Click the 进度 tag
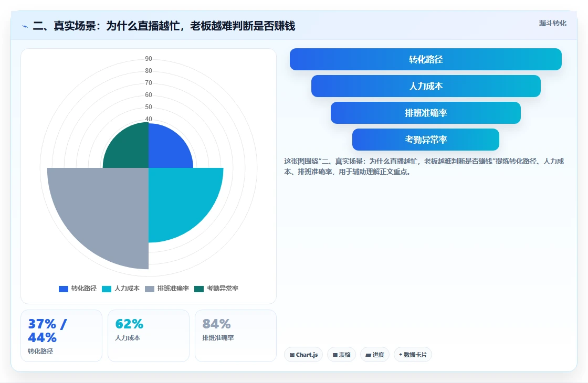The height and width of the screenshot is (383, 588). click(x=375, y=355)
